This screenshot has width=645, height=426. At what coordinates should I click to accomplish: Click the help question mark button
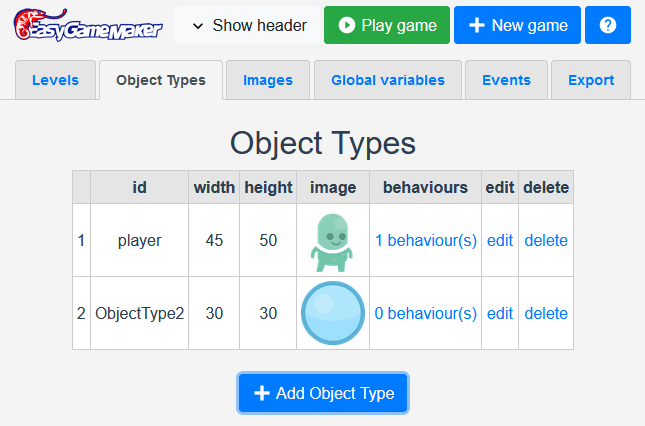[608, 25]
